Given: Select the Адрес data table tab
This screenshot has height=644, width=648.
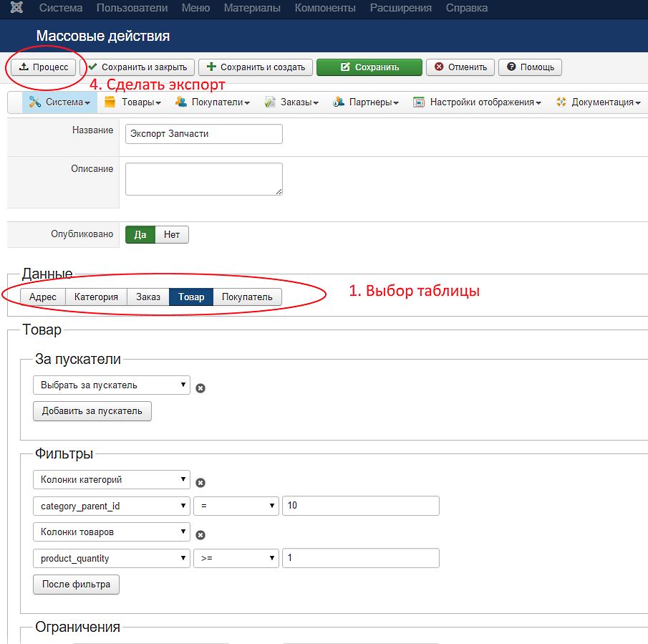Looking at the screenshot, I should click(x=43, y=297).
